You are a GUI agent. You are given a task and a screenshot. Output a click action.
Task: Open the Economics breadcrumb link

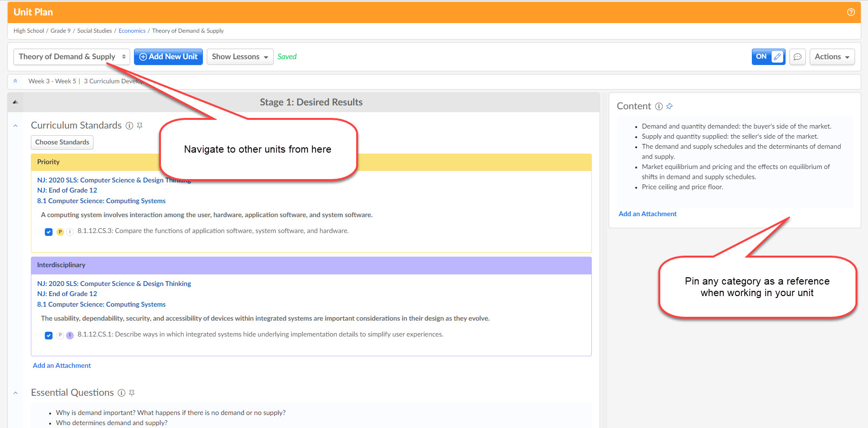click(132, 31)
